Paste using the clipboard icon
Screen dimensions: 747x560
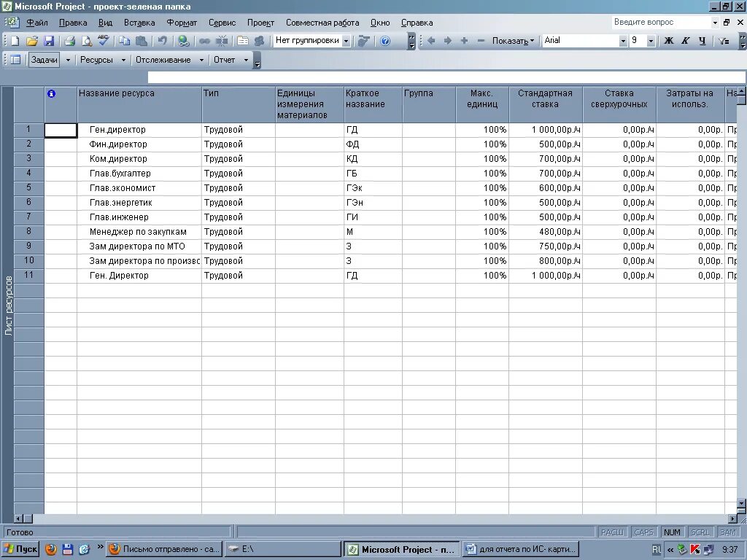point(141,41)
